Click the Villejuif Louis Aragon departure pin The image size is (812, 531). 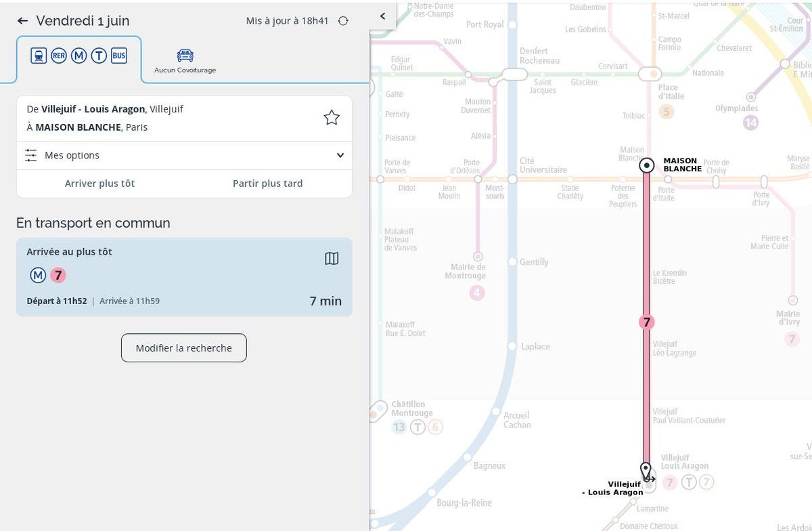click(646, 471)
